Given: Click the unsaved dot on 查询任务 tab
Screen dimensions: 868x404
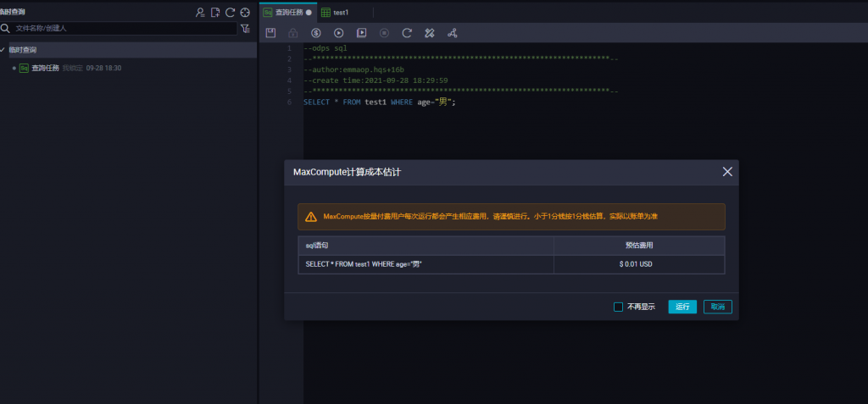Looking at the screenshot, I should (x=309, y=12).
